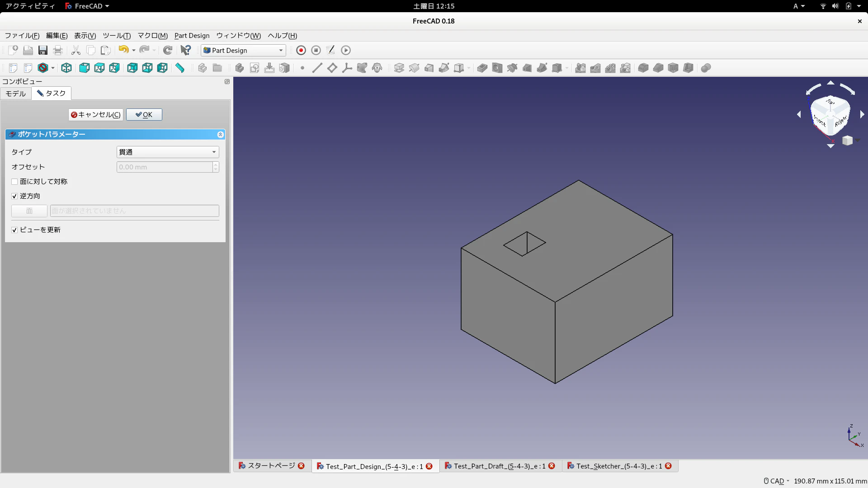Uncheck ビューを更新 checkbox
This screenshot has width=868, height=488.
coord(14,230)
